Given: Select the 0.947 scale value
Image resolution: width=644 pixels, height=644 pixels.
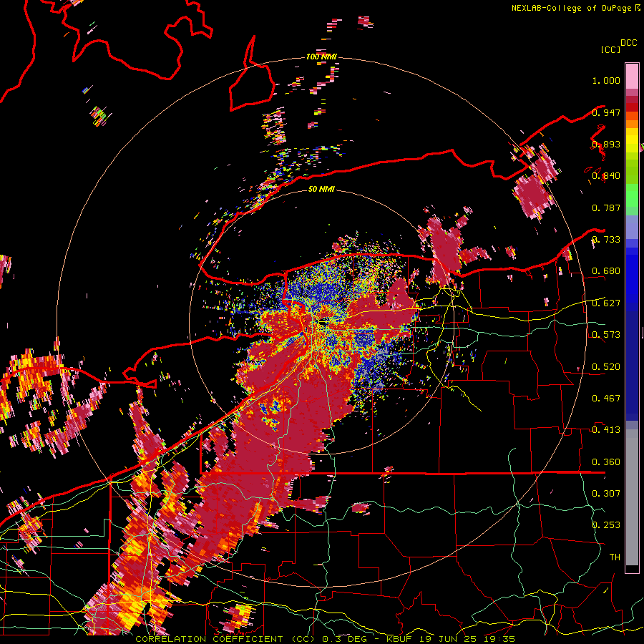Looking at the screenshot, I should [x=606, y=112].
